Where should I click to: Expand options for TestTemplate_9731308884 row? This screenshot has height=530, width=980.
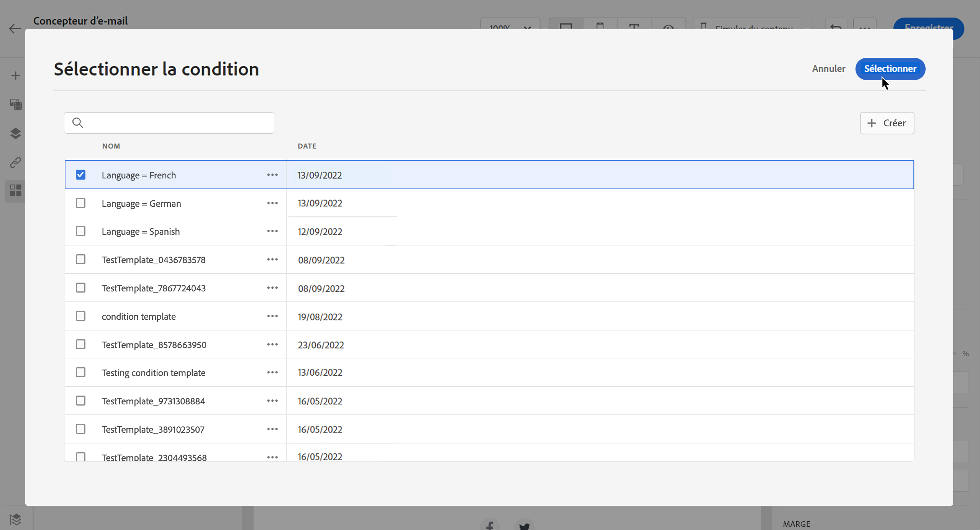[x=272, y=401]
